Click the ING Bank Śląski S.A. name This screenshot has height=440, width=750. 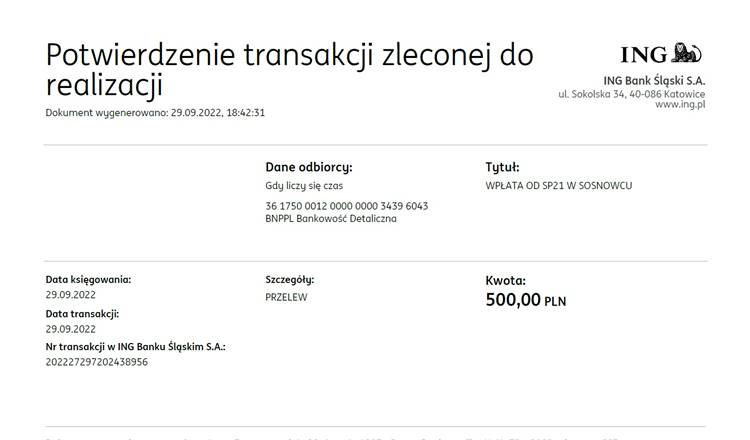click(654, 80)
